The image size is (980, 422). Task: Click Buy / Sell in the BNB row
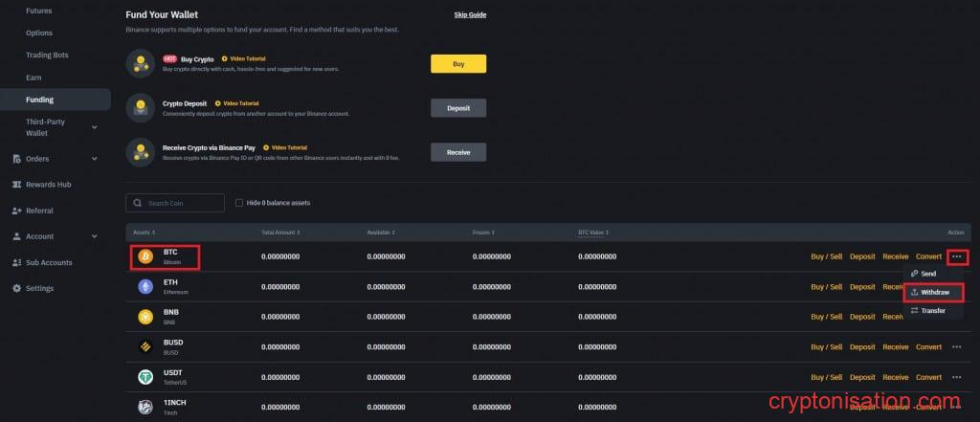tap(826, 317)
